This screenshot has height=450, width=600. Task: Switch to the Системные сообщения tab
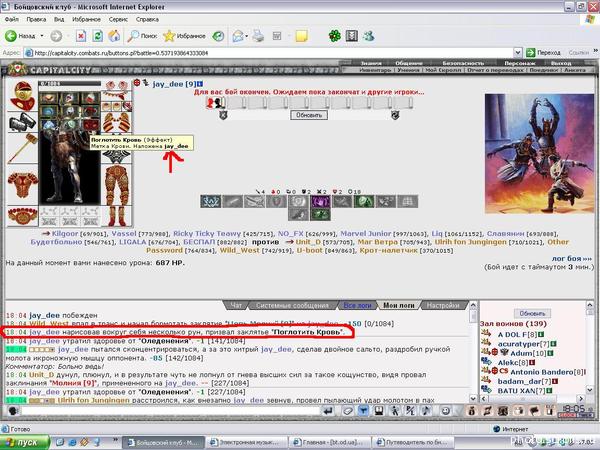coord(292,305)
